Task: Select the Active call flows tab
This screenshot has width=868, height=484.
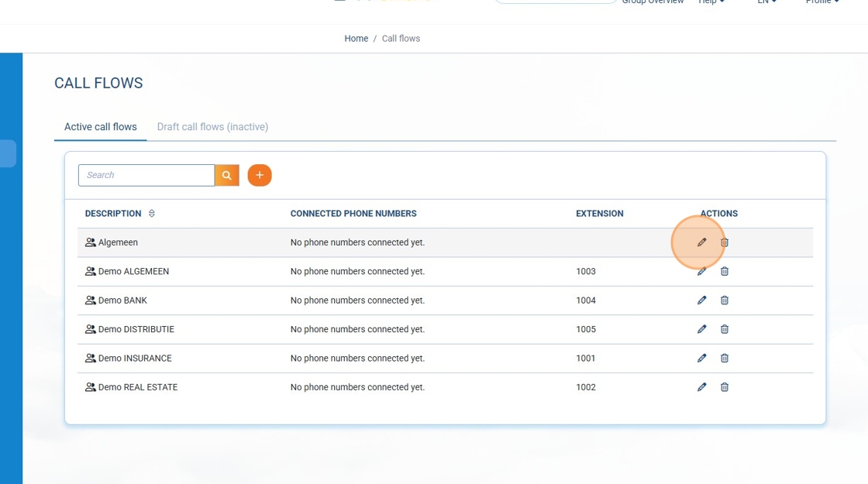Action: pyautogui.click(x=101, y=127)
